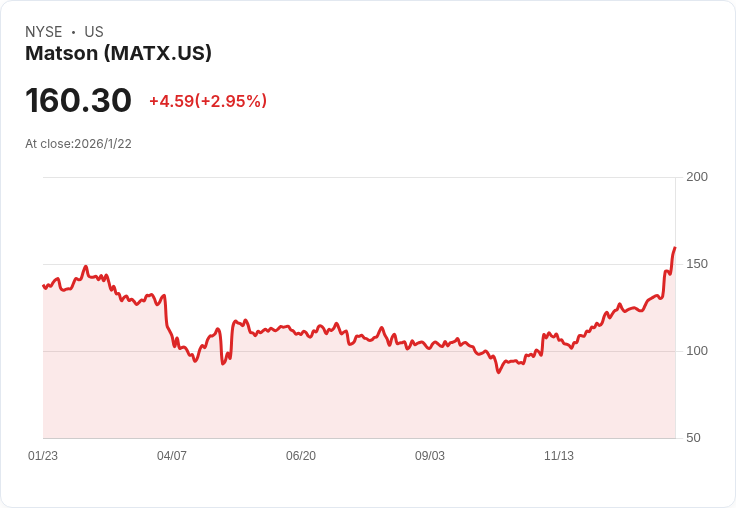Select the 09/03 date on the x-axis
736x508 pixels.
(430, 456)
